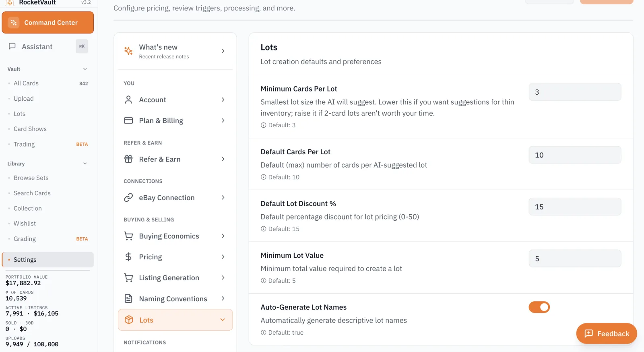This screenshot has width=644, height=352.
Task: Expand the Plan & Billing chevron
Action: click(x=223, y=120)
